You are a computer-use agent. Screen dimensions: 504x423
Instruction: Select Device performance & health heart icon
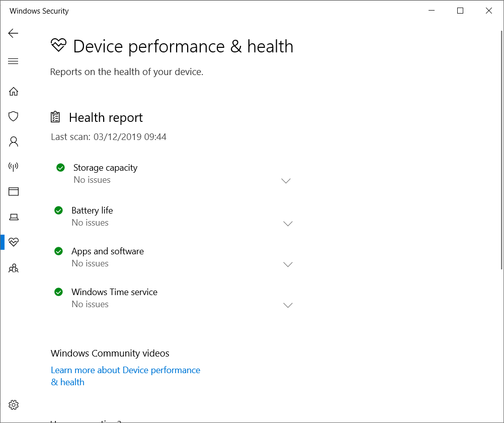pyautogui.click(x=14, y=242)
